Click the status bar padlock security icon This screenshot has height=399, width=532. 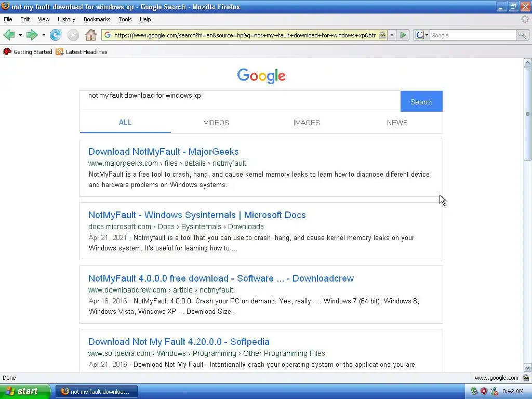[x=526, y=378]
